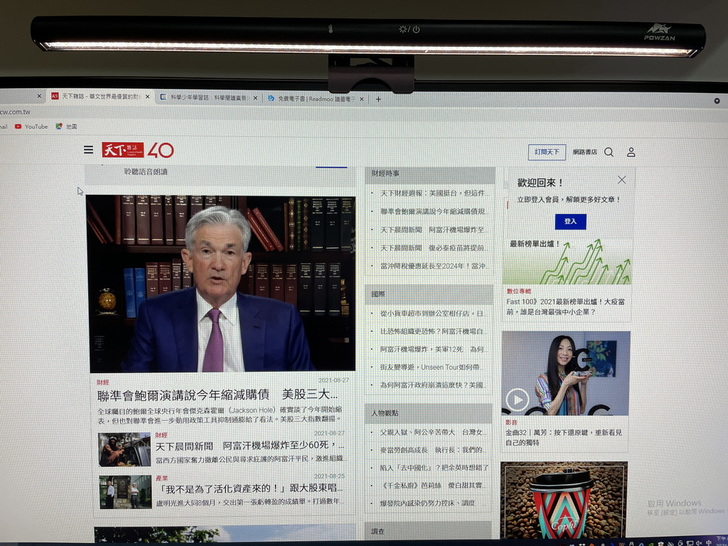The height and width of the screenshot is (546, 728).
Task: Open browser profile icon at window corner
Action: [x=717, y=101]
